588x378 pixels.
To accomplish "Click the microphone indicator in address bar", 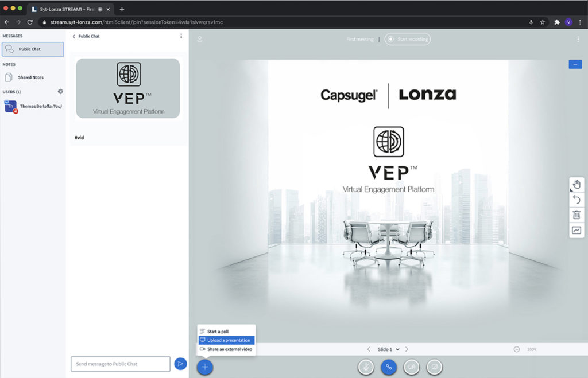I will (x=531, y=22).
